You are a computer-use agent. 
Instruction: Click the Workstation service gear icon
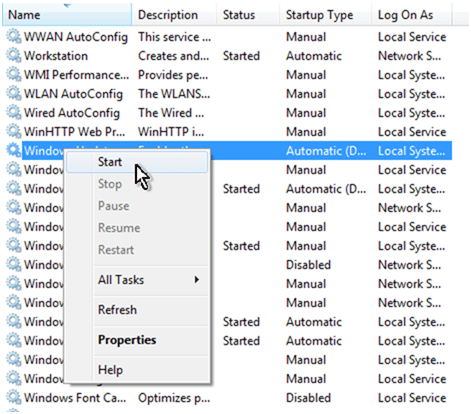pos(14,55)
